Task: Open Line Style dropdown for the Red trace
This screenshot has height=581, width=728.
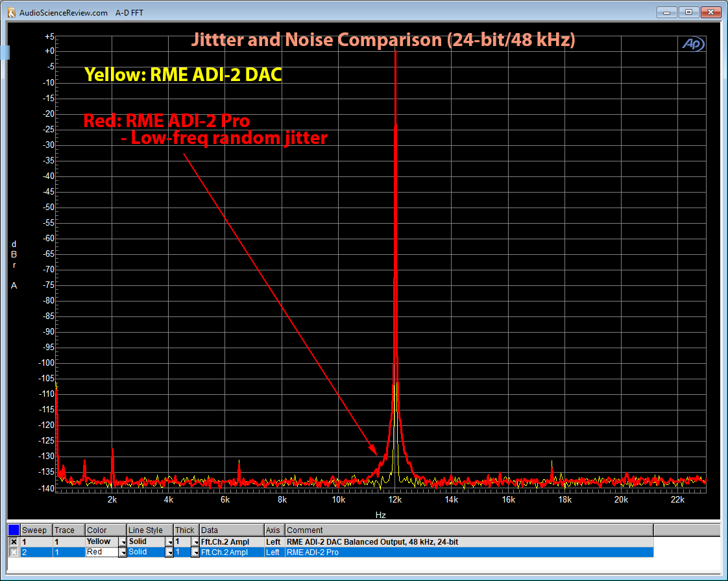Action: (x=169, y=552)
